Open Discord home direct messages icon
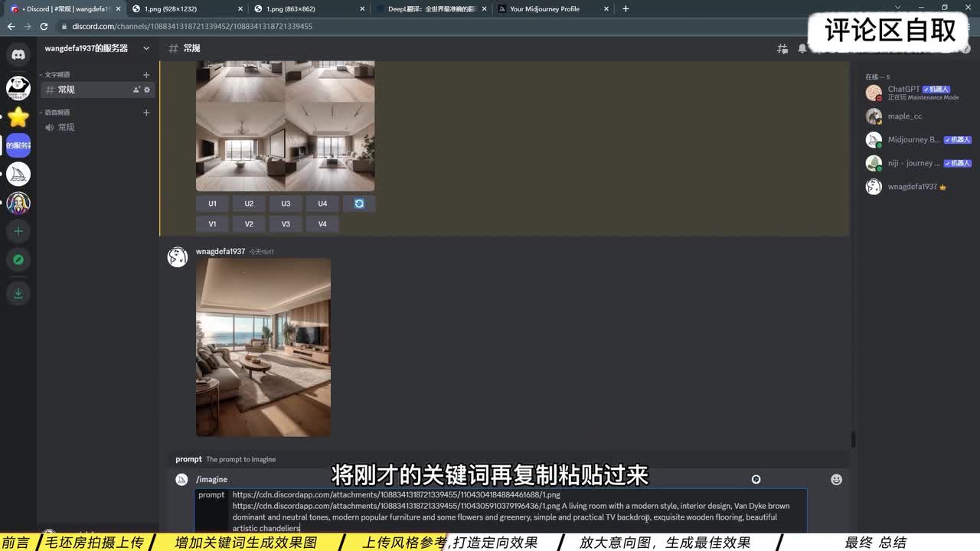This screenshot has width=980, height=551. 18,54
